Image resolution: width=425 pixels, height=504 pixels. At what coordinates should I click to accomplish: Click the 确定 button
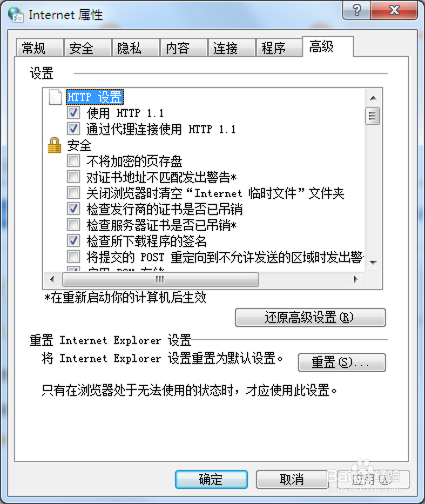point(211,479)
